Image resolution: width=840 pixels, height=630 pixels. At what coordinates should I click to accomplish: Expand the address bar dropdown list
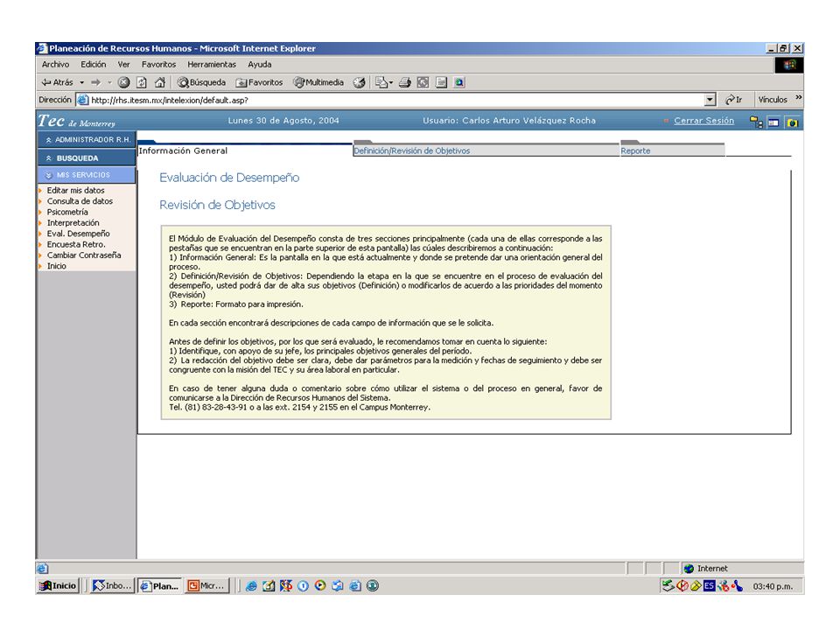point(710,100)
